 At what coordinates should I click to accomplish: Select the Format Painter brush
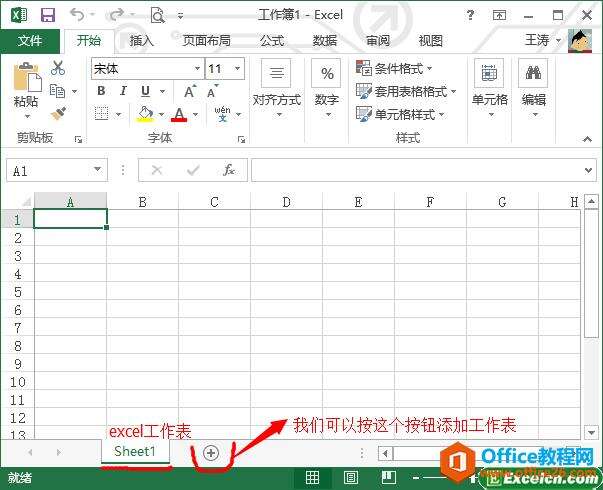(x=58, y=114)
